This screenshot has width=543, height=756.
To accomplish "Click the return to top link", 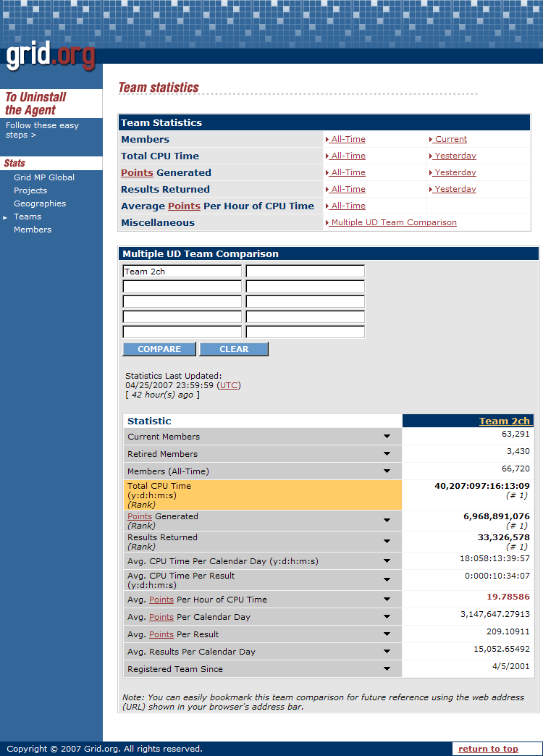I will pos(488,749).
